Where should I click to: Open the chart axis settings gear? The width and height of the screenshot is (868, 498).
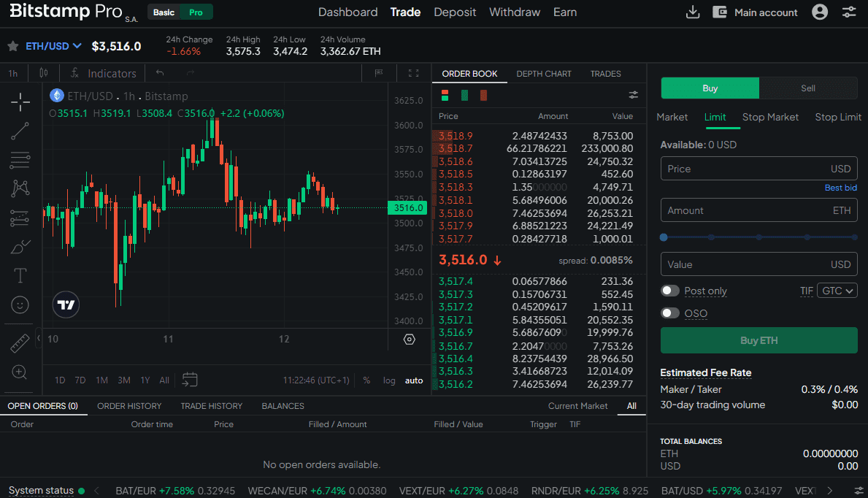409,339
